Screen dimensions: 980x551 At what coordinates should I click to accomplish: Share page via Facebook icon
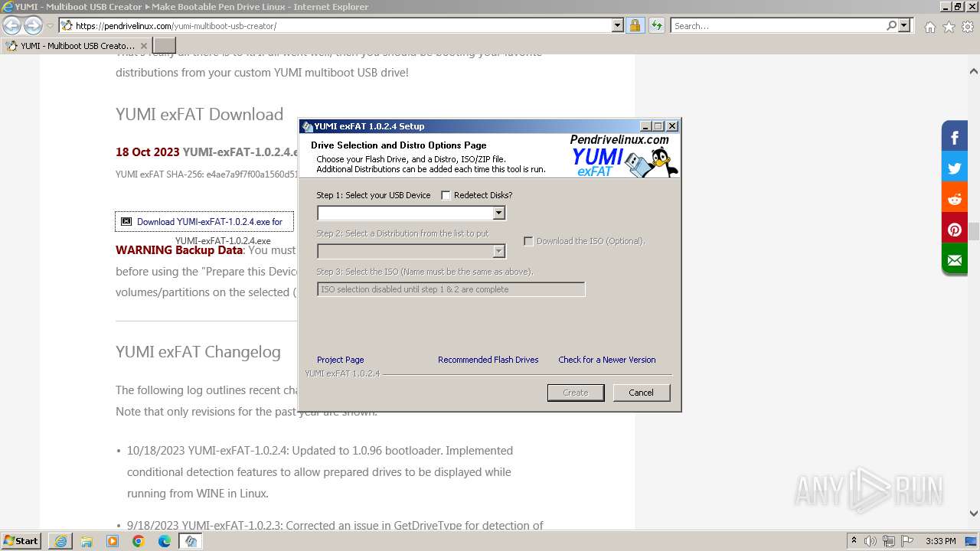pyautogui.click(x=954, y=138)
